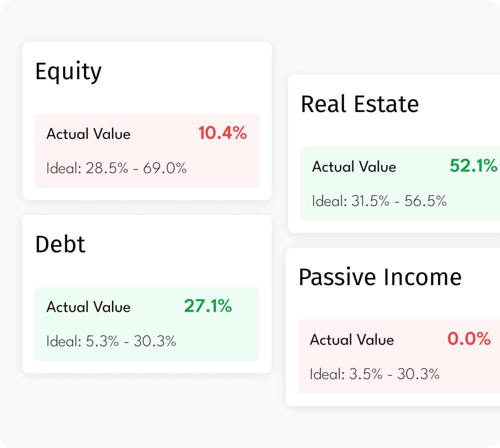Viewport: 500px width, 448px height.
Task: Select the 0.0% Passive Income value
Action: point(469,339)
